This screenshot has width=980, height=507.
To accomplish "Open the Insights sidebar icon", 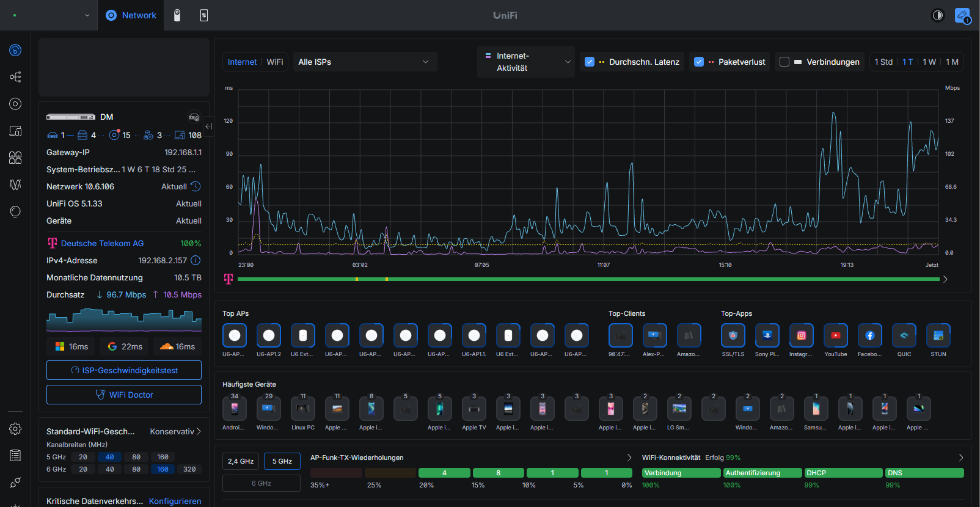I will [15, 211].
